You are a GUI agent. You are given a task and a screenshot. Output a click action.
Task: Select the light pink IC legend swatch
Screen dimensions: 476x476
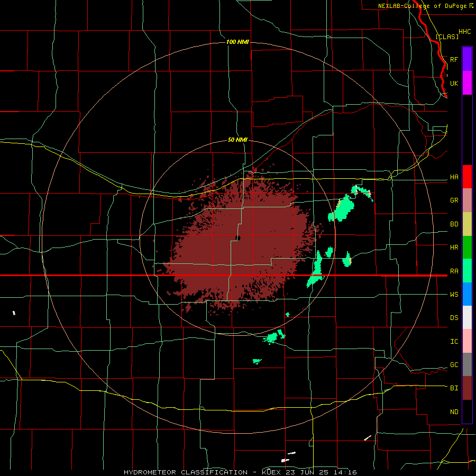[467, 341]
